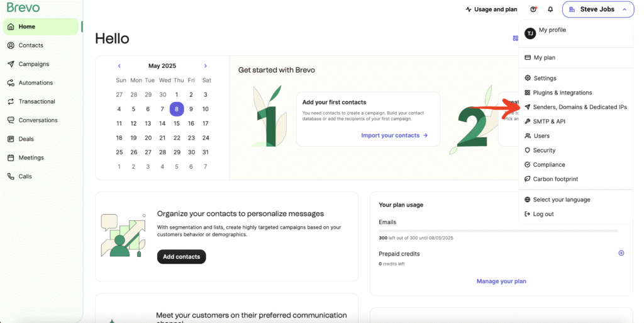Image resolution: width=644 pixels, height=323 pixels.
Task: Select May 31 in the calendar
Action: [x=206, y=152]
